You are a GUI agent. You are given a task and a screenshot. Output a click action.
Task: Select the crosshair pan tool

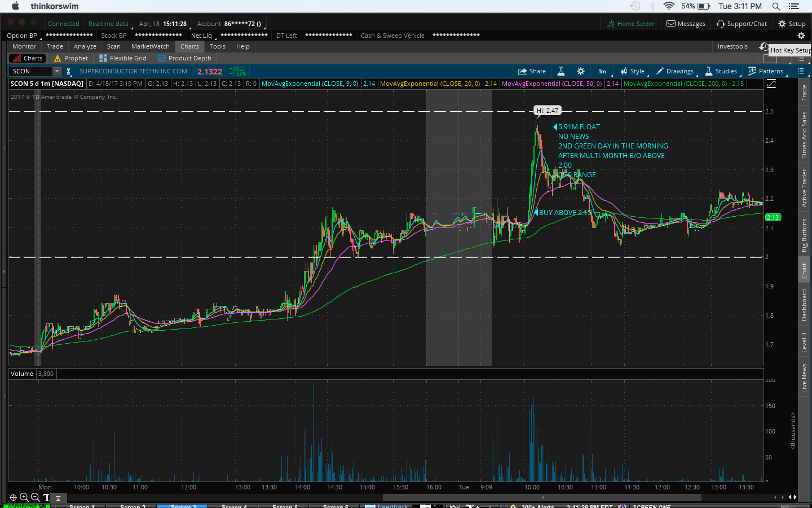[13, 497]
